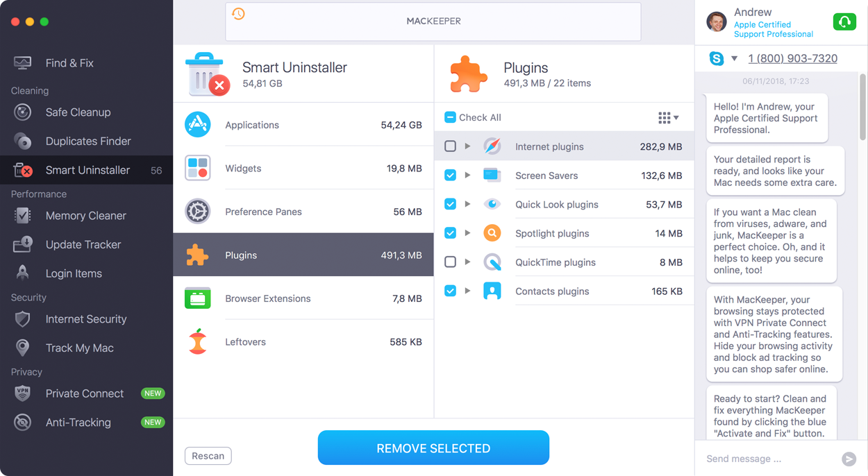Click the Browser Extensions green icon
868x476 pixels.
(x=198, y=298)
